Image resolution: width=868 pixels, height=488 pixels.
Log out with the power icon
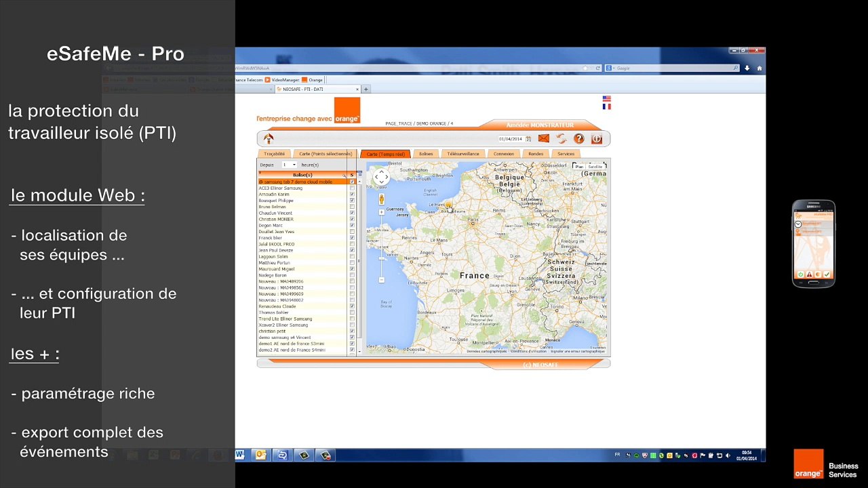pos(596,138)
